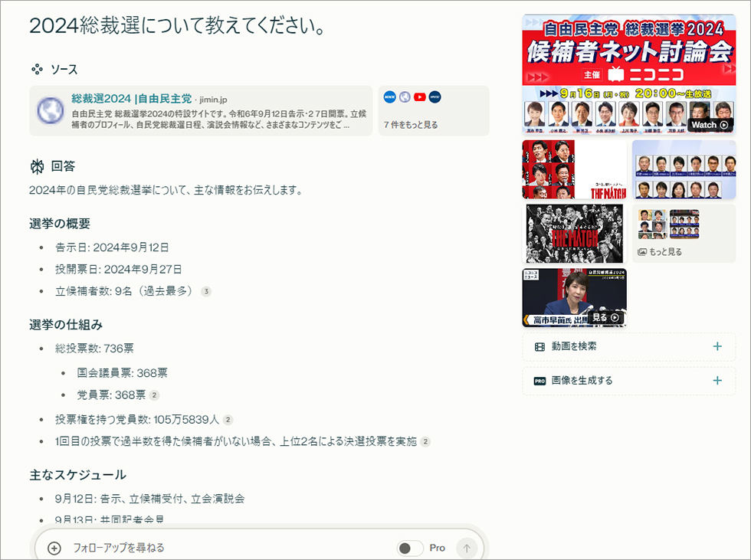Open the 候補者ネット討論会 banner image

point(629,74)
